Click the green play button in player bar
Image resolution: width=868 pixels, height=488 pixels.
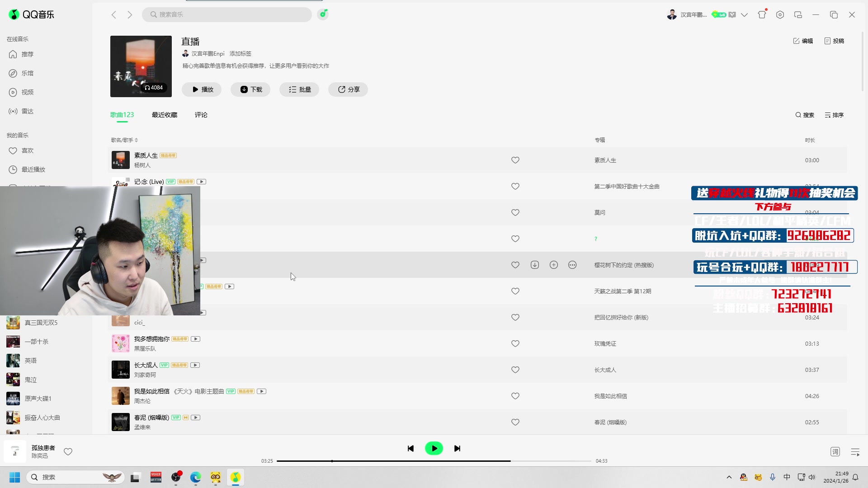pyautogui.click(x=434, y=449)
